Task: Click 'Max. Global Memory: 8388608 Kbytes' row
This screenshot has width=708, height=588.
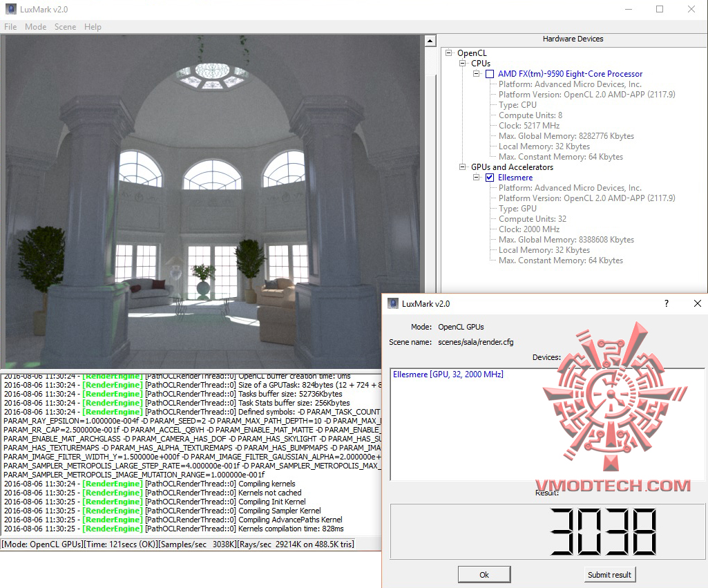Action: tap(566, 240)
